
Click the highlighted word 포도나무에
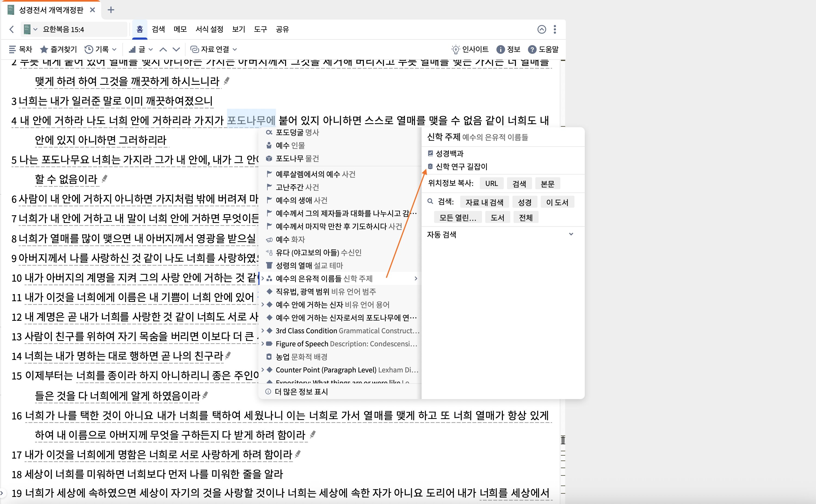(251, 120)
